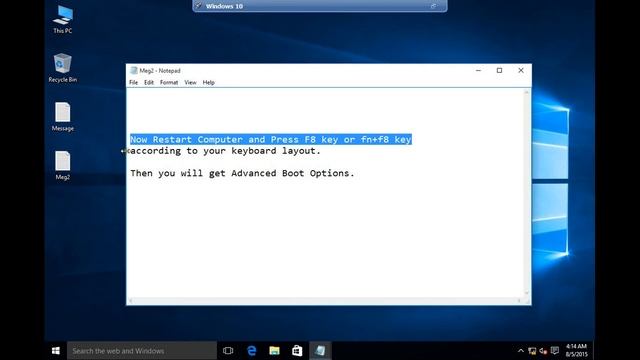Open File Explorer from the taskbar

point(274,351)
